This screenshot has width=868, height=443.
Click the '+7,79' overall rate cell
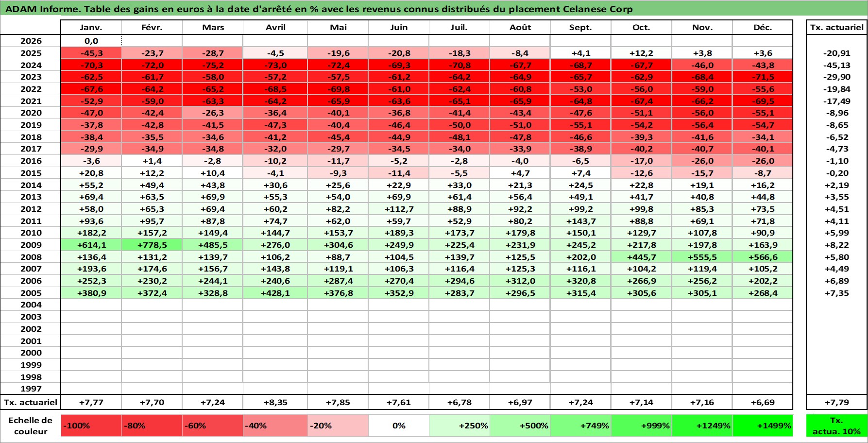pos(836,402)
